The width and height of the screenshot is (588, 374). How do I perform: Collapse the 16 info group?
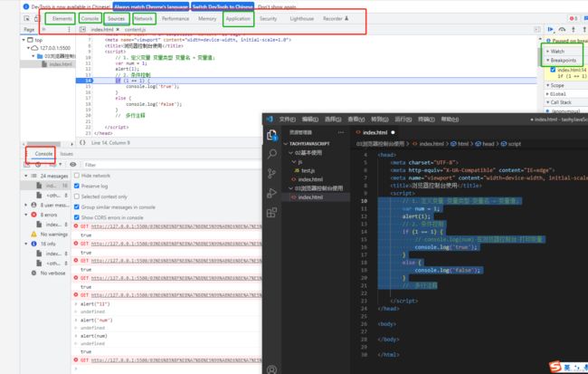[26, 244]
